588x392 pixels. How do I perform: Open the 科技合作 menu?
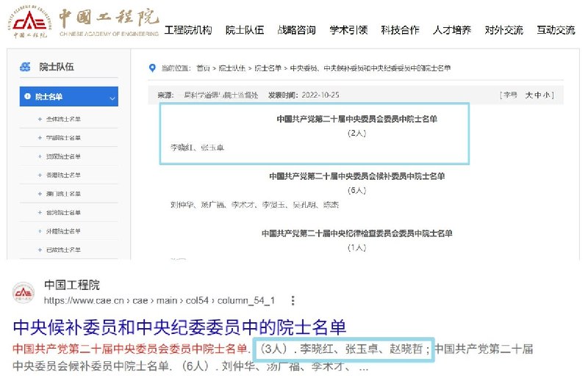pyautogui.click(x=400, y=30)
